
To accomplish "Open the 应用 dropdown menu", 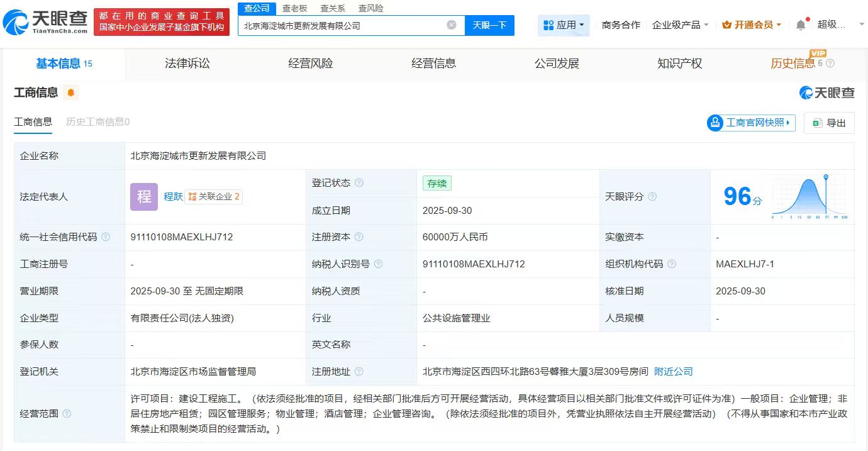I will tap(564, 25).
